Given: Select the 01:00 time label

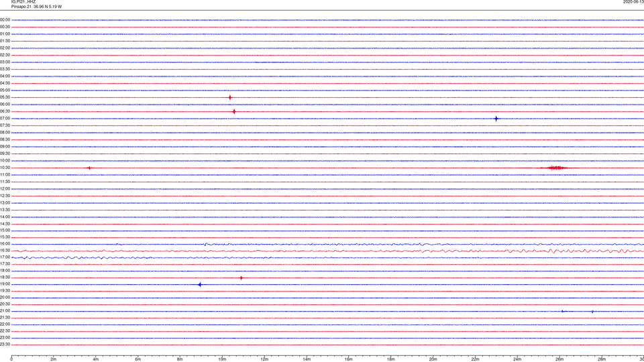Looking at the screenshot, I should click(x=5, y=34).
